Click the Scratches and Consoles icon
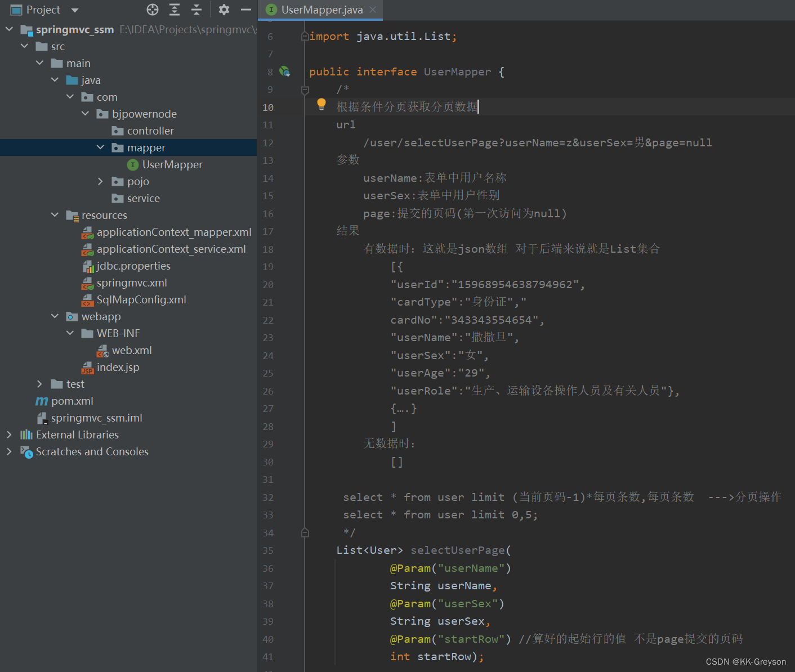This screenshot has height=672, width=795. pyautogui.click(x=26, y=452)
